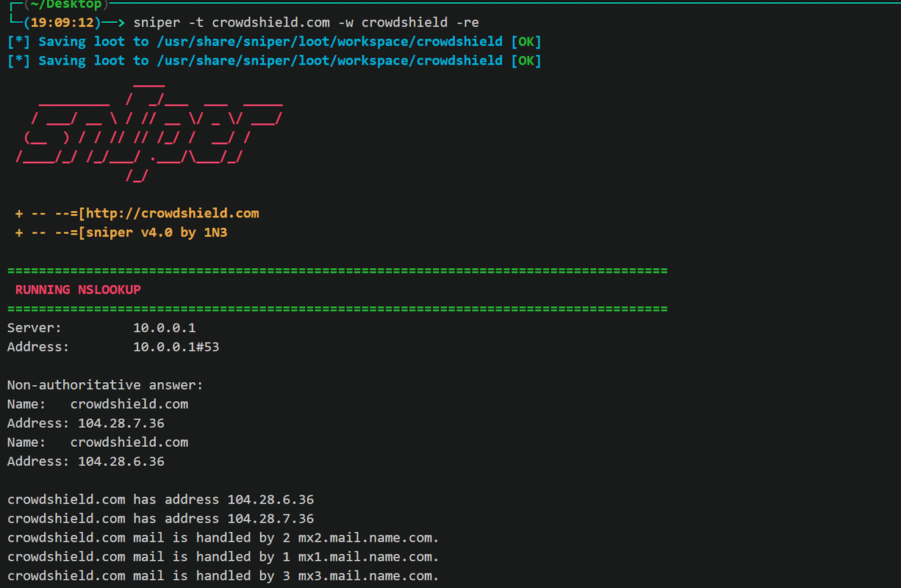Click the first 'Saving loot to' line path

(x=329, y=42)
